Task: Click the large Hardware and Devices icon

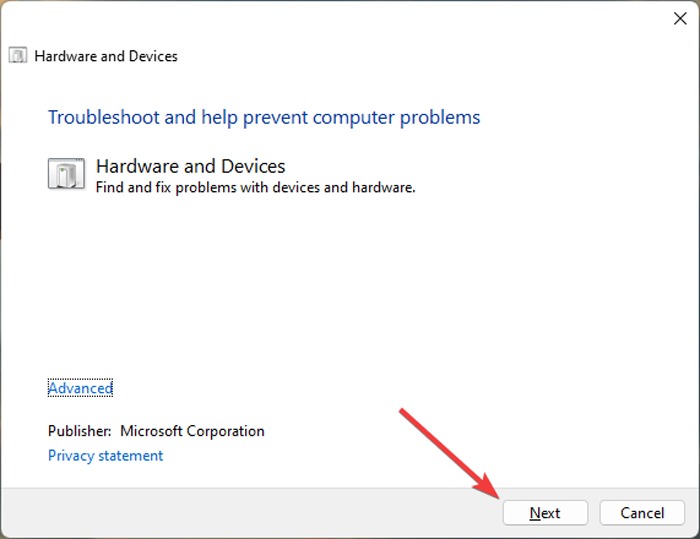Action: click(x=66, y=175)
